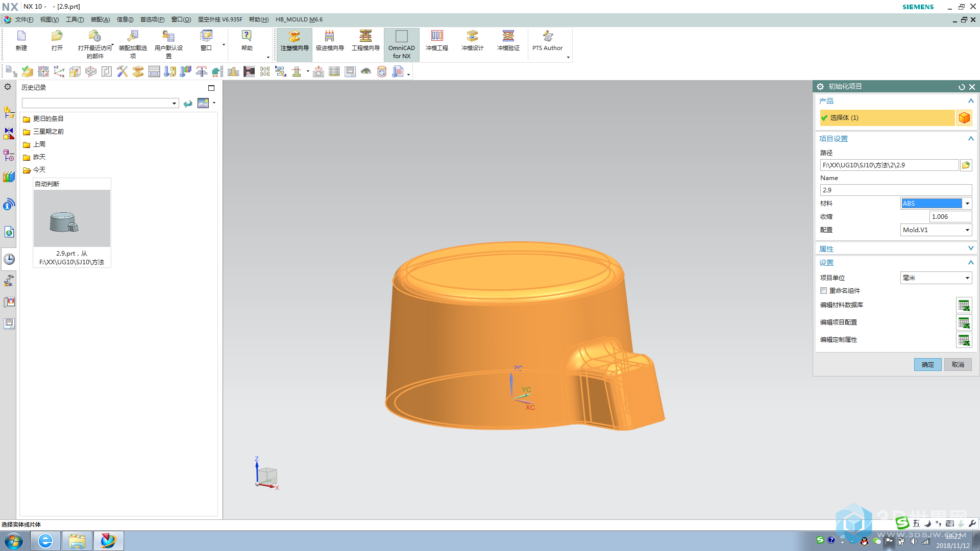Open the 昨天 history folder
The height and width of the screenshot is (551, 980).
pos(35,157)
